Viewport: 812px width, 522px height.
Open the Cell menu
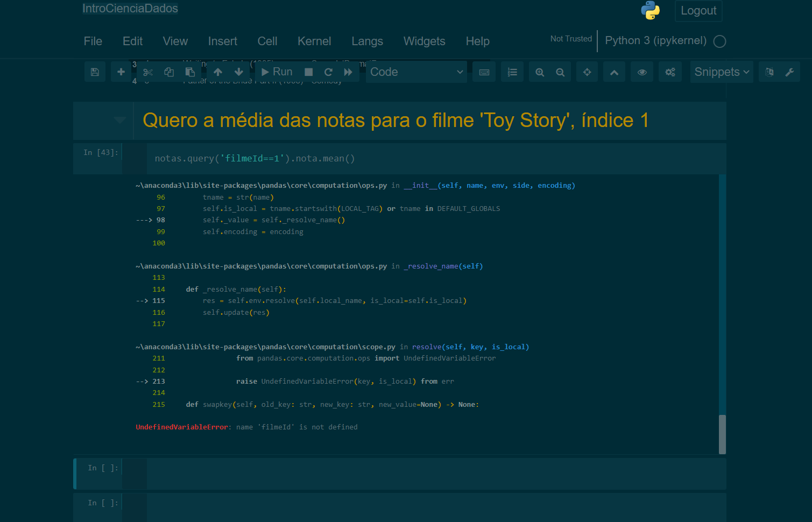click(x=267, y=41)
